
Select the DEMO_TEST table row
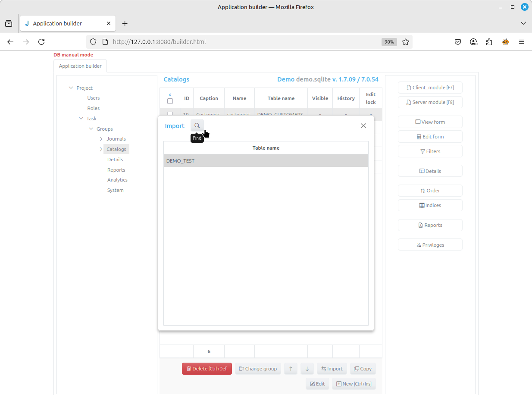click(x=266, y=161)
